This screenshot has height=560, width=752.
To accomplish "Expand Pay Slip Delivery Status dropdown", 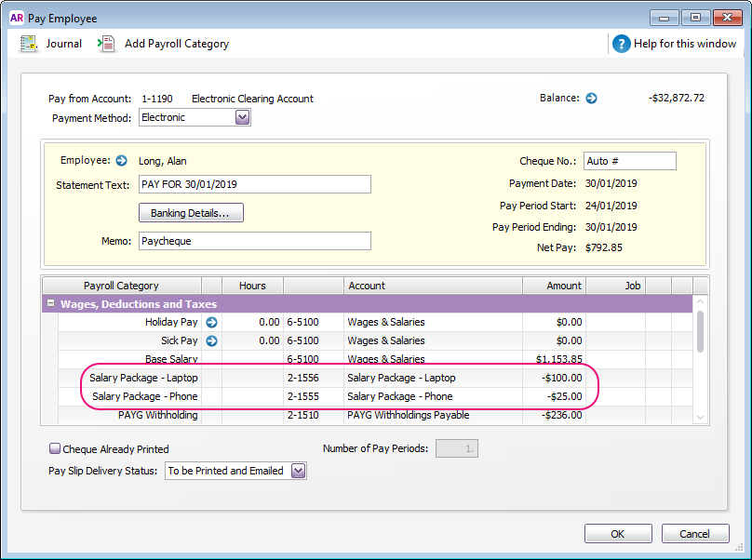I will (x=299, y=471).
